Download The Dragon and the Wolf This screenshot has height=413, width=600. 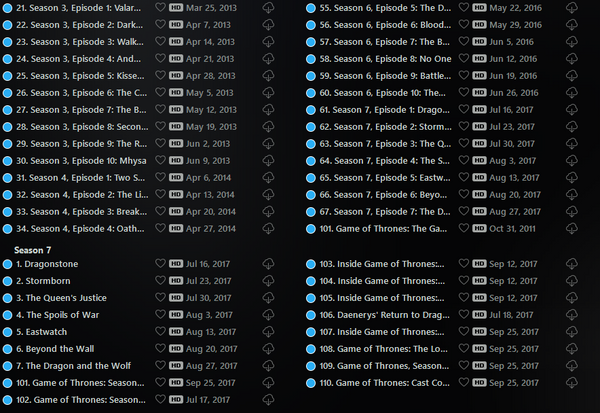pyautogui.click(x=268, y=366)
